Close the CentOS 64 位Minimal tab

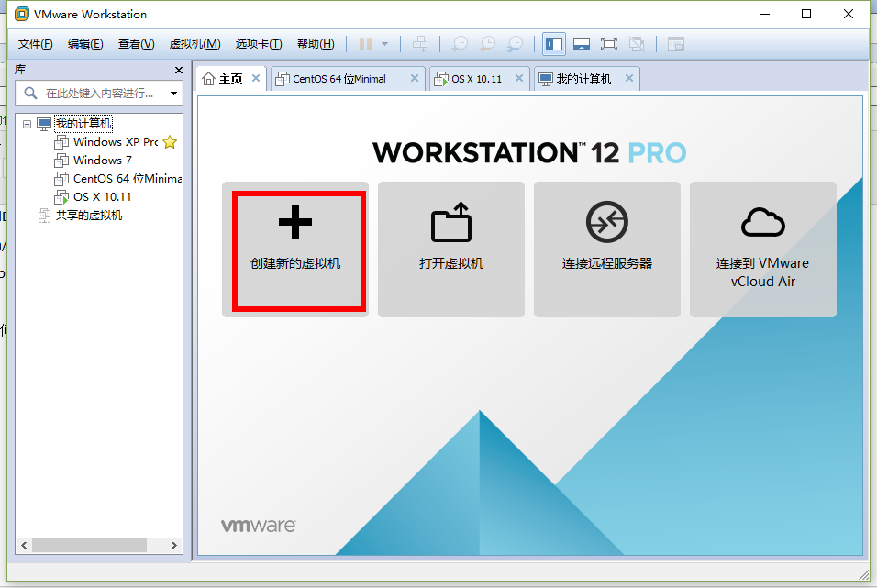tap(415, 78)
